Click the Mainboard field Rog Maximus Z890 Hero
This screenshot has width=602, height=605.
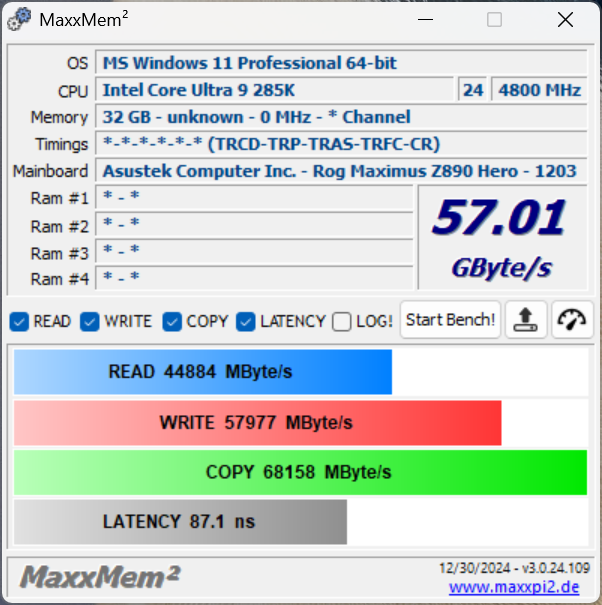pyautogui.click(x=342, y=171)
